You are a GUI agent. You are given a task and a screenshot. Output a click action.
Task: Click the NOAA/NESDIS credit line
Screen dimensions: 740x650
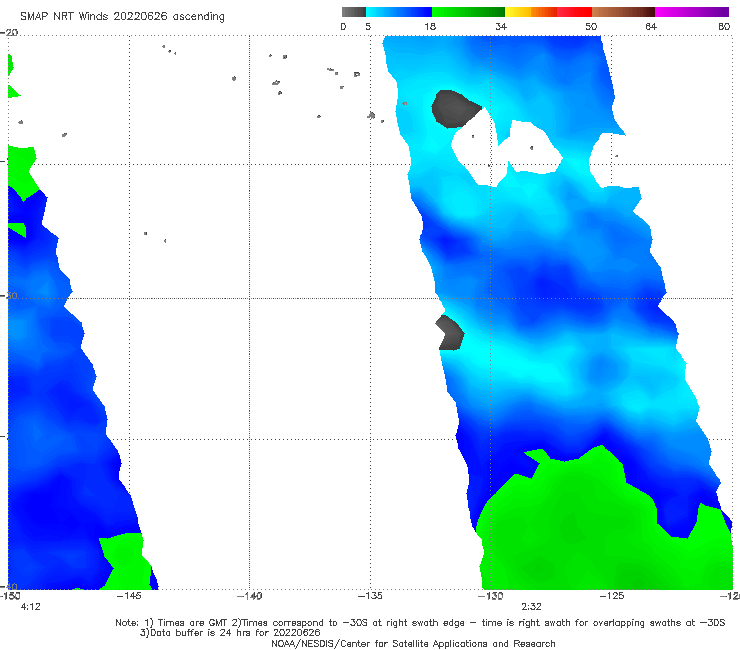pyautogui.click(x=413, y=643)
